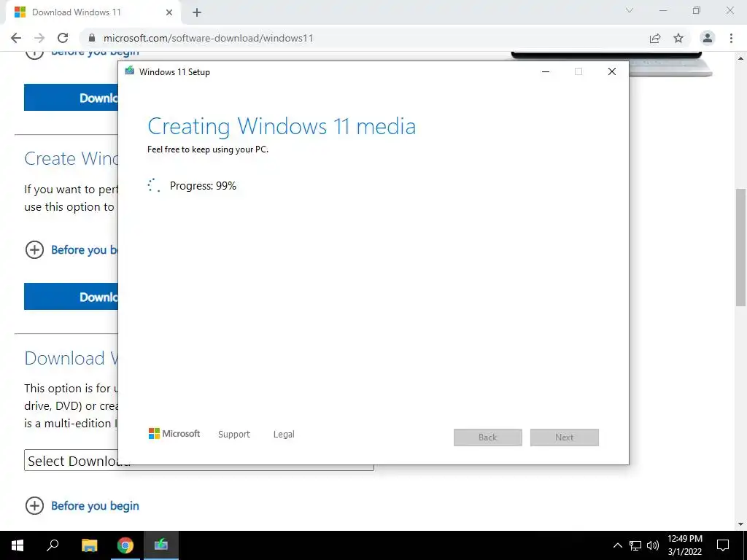Bookmark this page with the star icon
The image size is (747, 560).
[x=678, y=38]
